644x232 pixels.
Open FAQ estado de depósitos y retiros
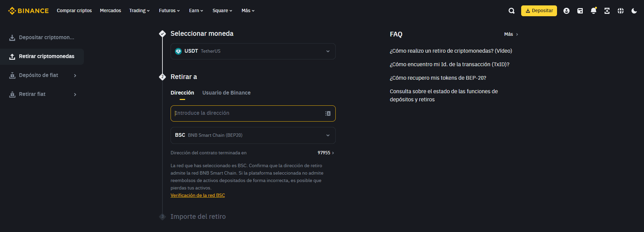444,96
